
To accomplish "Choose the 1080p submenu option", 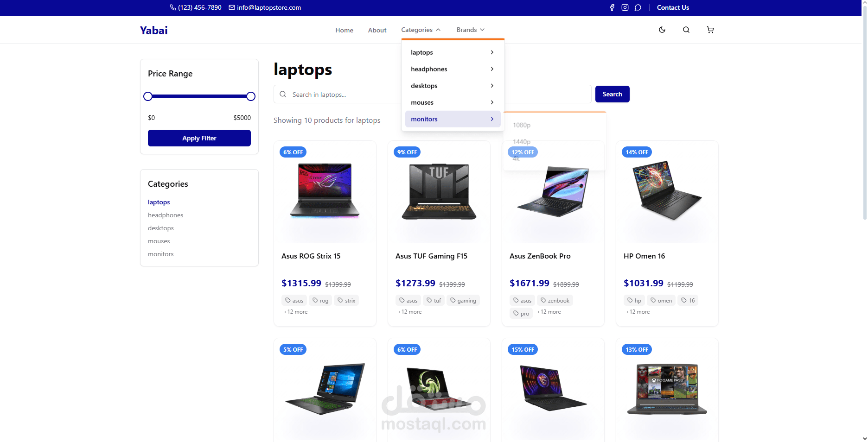I will click(522, 125).
